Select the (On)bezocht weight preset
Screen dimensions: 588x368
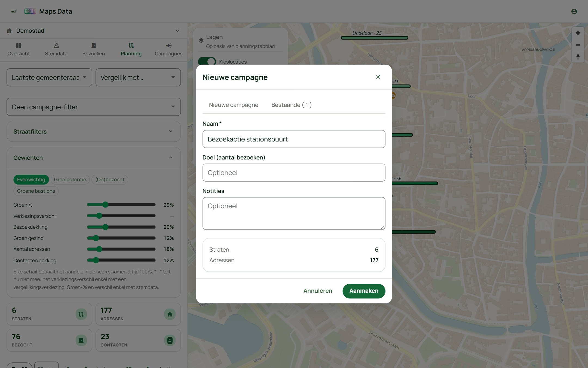coord(110,180)
